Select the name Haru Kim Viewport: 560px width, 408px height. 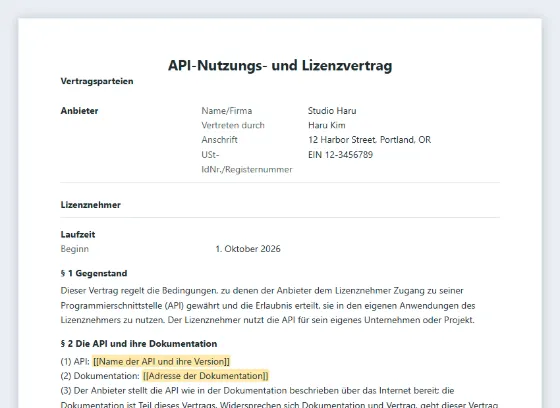tap(326, 125)
